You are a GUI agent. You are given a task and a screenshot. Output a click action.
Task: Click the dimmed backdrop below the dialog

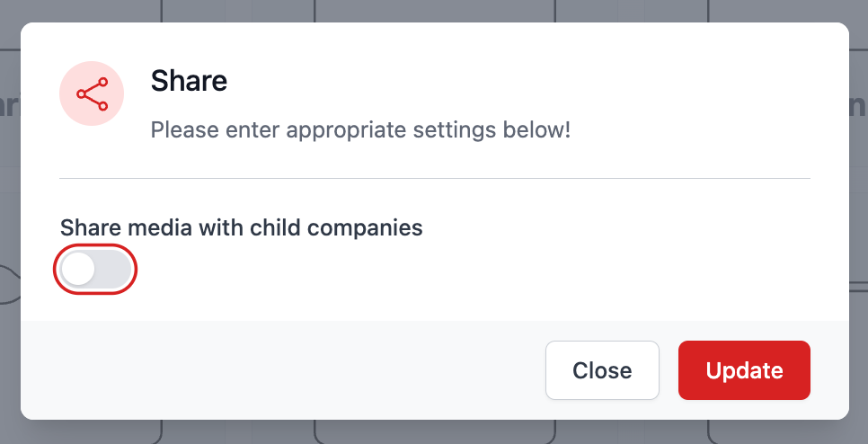coord(431,433)
